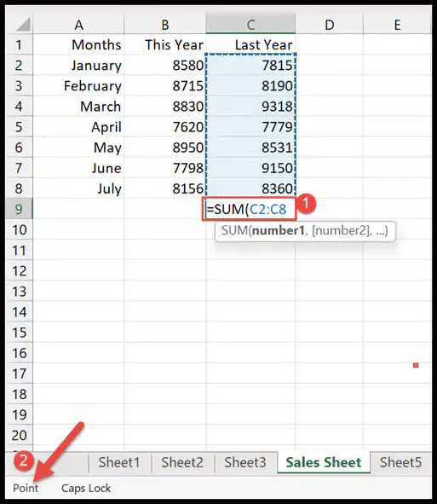Go to the Sheet5 tab

[x=400, y=463]
